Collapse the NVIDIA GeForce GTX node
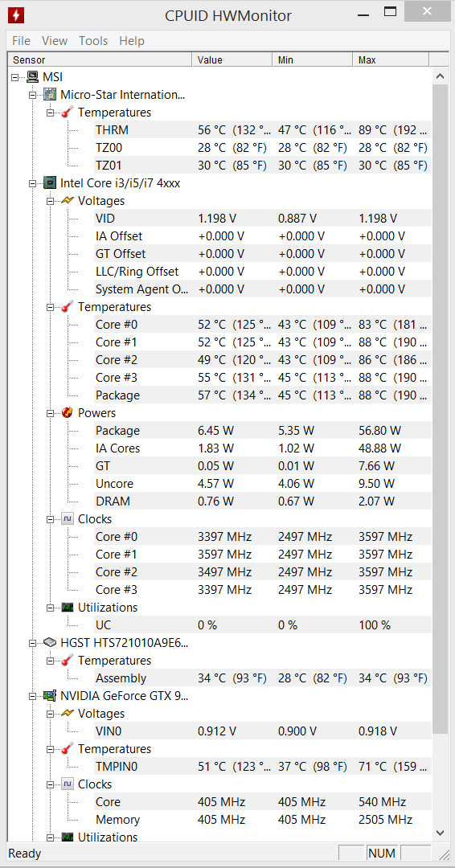The image size is (455, 868). coord(33,696)
